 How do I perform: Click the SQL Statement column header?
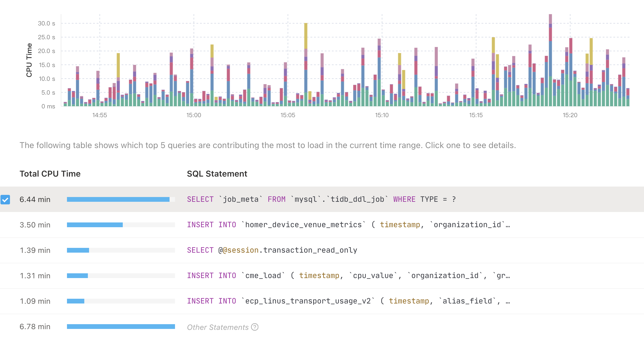(x=217, y=174)
